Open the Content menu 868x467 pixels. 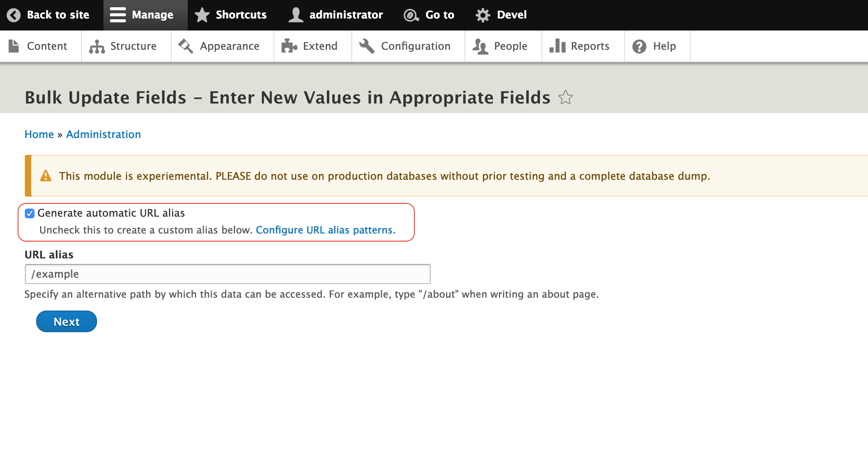(39, 46)
